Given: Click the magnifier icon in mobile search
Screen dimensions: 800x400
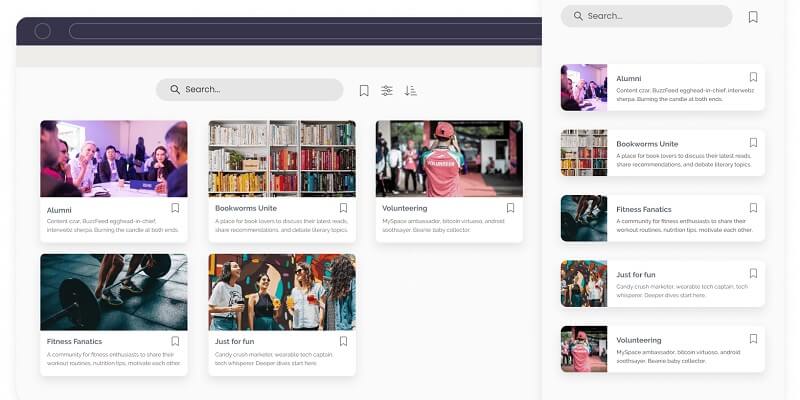Looking at the screenshot, I should coord(578,16).
